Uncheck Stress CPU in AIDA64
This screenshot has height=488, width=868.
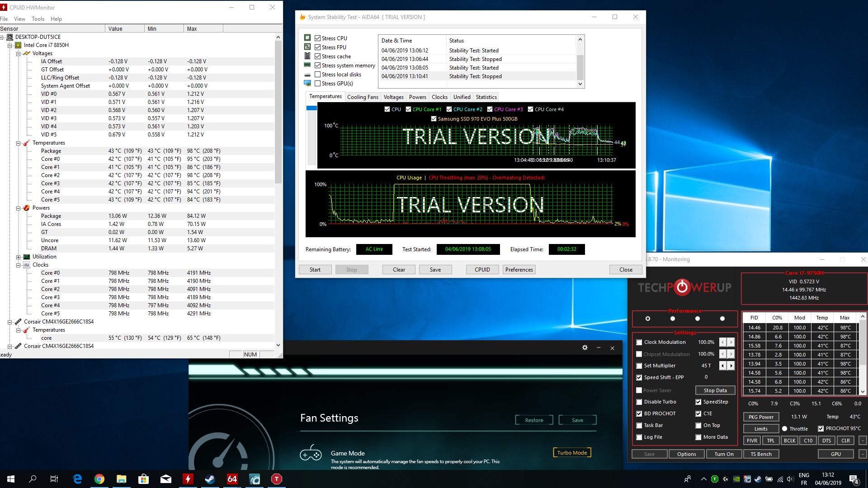(318, 38)
